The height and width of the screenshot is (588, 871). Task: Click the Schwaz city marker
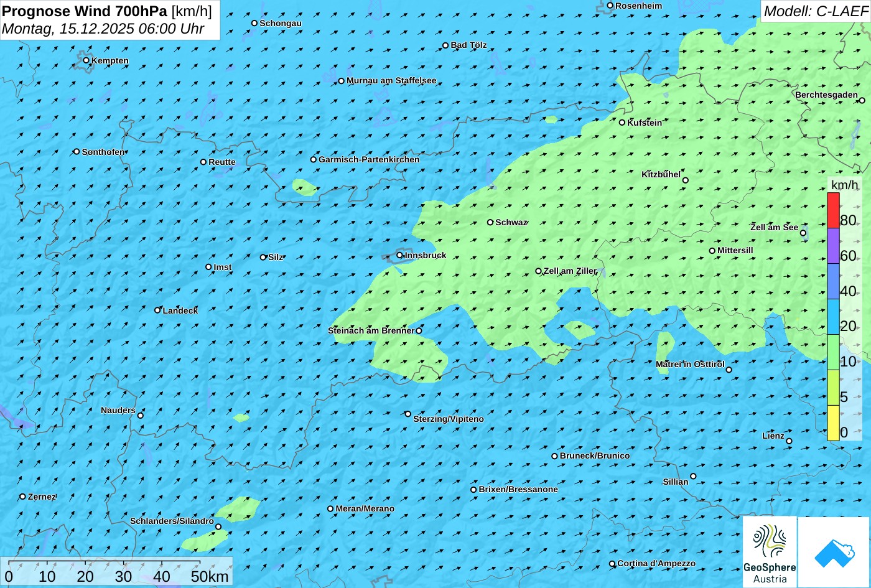coord(490,222)
